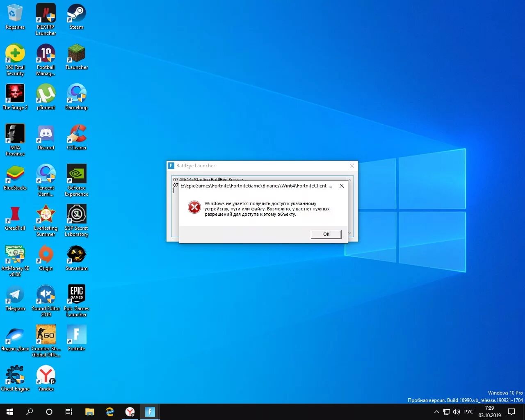Open File Explorer from taskbar
Screen dimensions: 525x420
(x=89, y=412)
